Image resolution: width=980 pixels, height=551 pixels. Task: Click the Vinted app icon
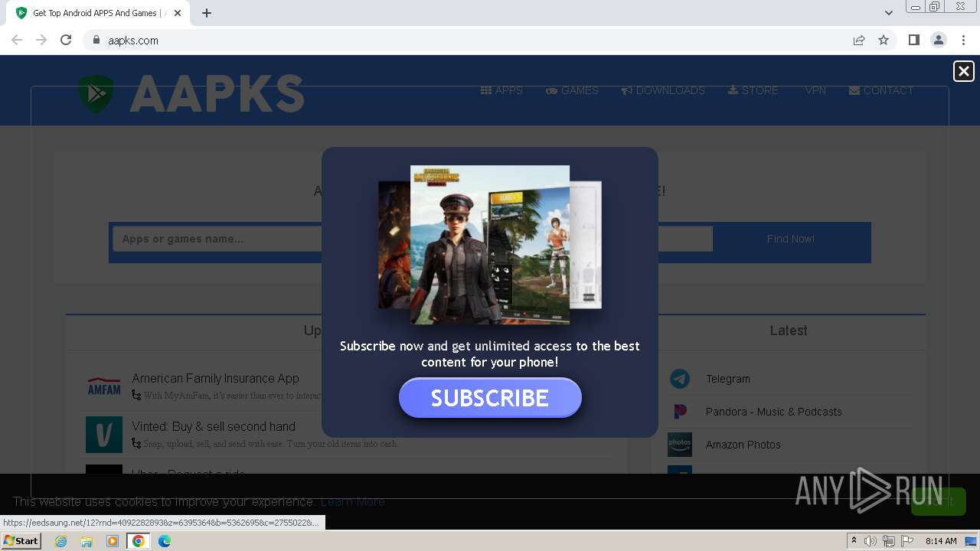click(x=104, y=435)
